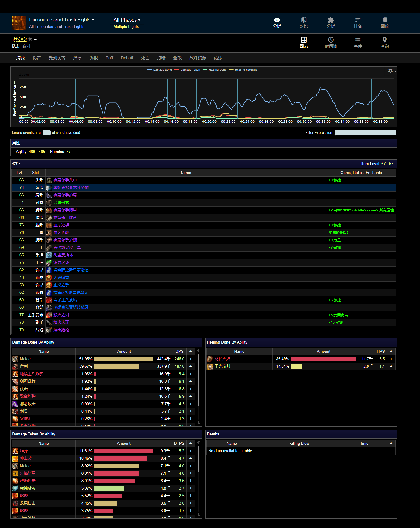The height and width of the screenshot is (528, 420).
Task: Open the 事件 events view
Action: point(358,43)
